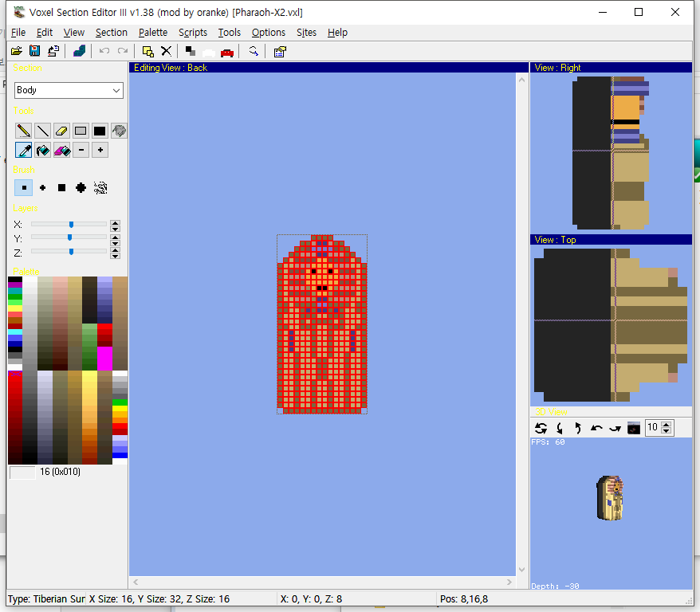The height and width of the screenshot is (612, 700).
Task: Click the 3D view rotate left arrow
Action: pos(596,428)
